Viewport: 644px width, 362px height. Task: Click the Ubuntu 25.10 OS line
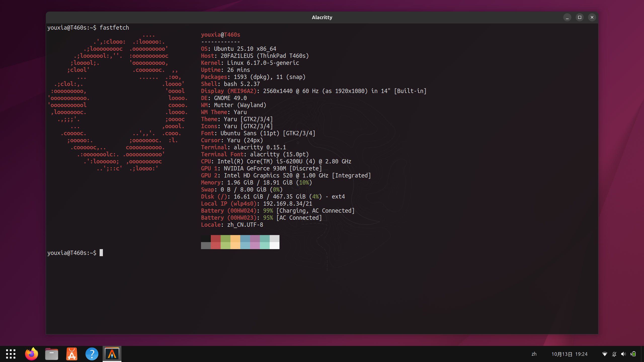(238, 49)
